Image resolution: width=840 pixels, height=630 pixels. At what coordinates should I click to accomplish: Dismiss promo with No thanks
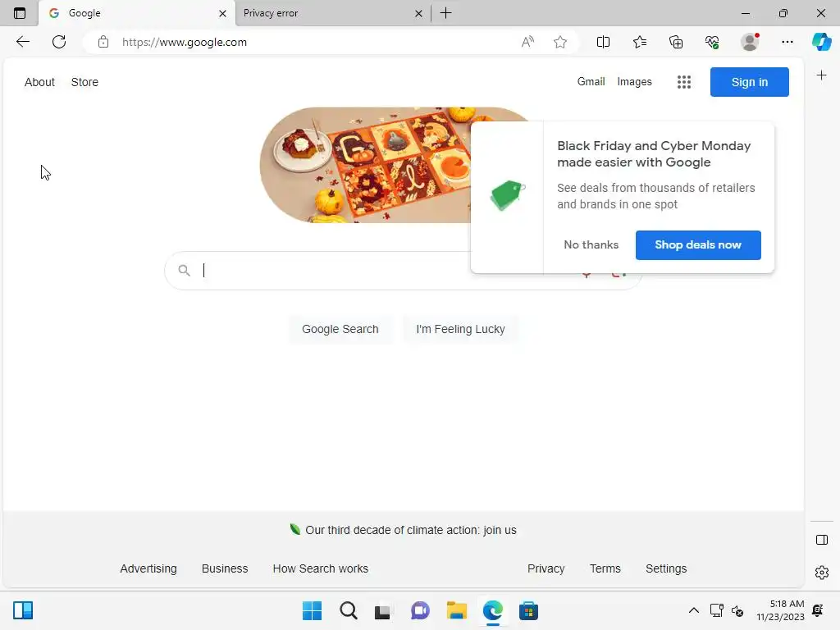point(591,244)
